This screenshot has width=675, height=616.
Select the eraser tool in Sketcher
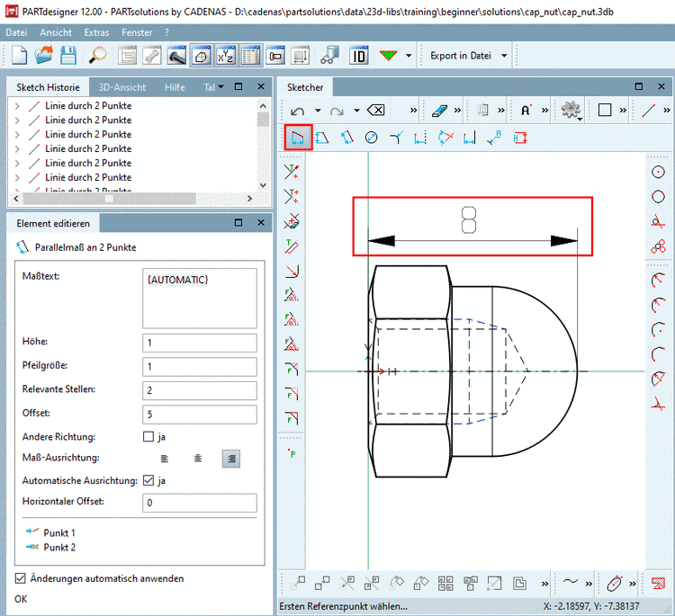[439, 110]
